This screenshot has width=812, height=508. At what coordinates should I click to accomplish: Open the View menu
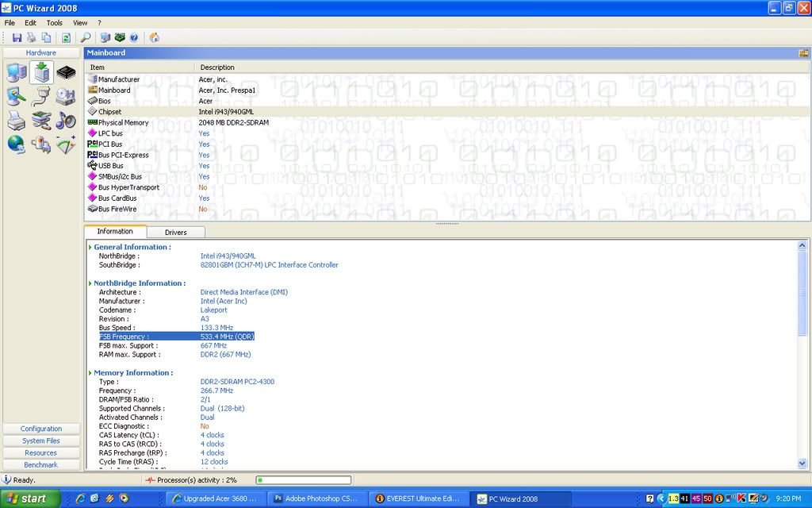[80, 23]
